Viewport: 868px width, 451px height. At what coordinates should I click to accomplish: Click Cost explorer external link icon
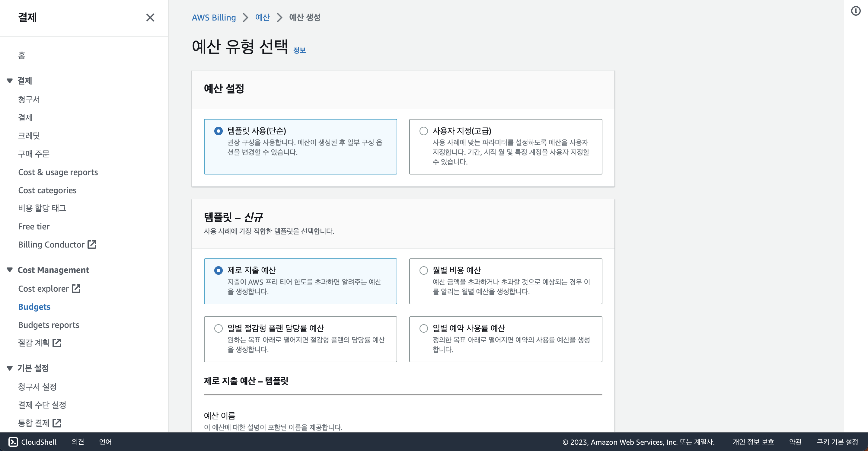(x=76, y=289)
